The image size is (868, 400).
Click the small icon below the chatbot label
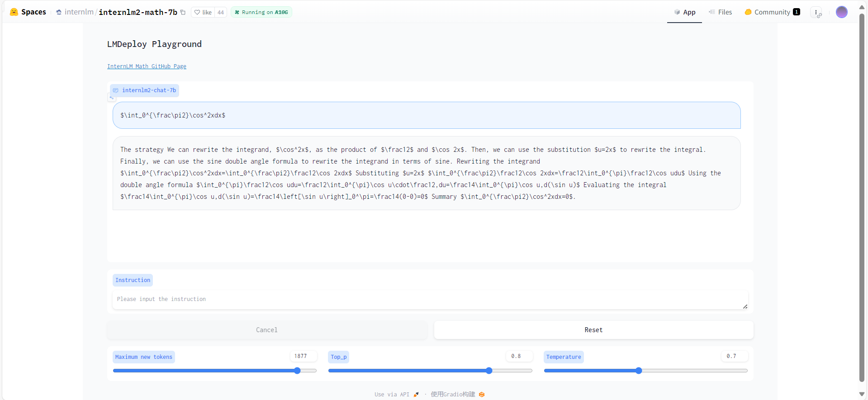pyautogui.click(x=112, y=98)
